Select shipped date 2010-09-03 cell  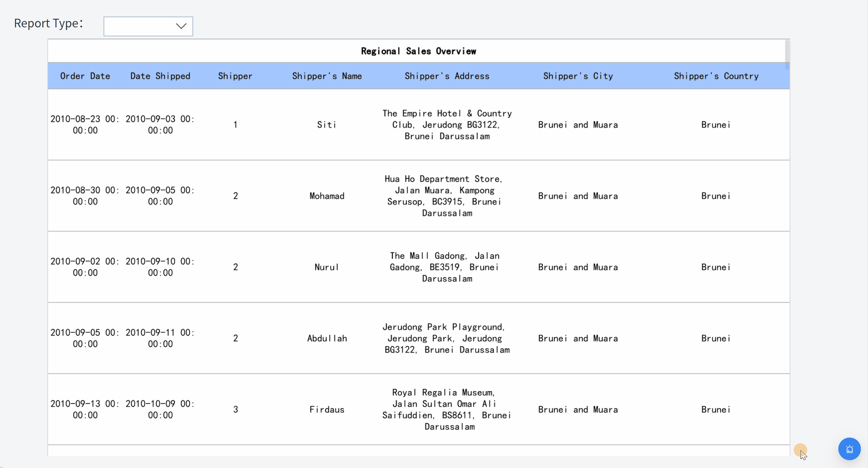[160, 124]
